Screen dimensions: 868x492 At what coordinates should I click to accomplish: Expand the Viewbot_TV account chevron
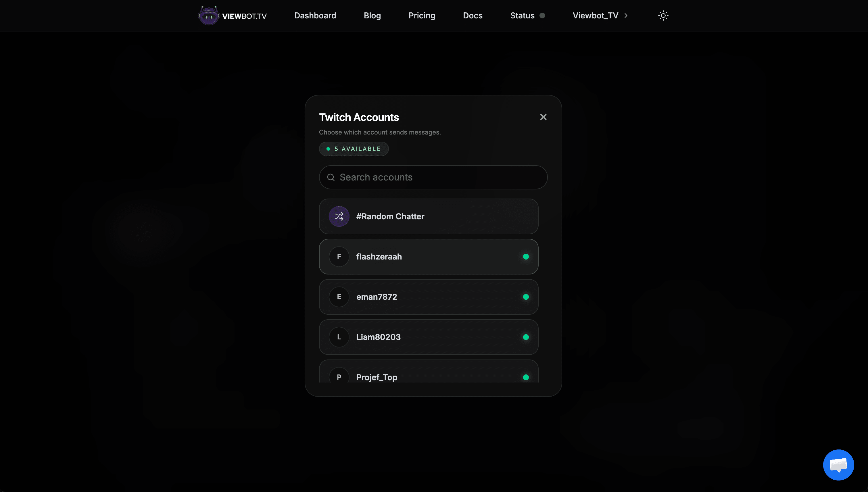626,16
